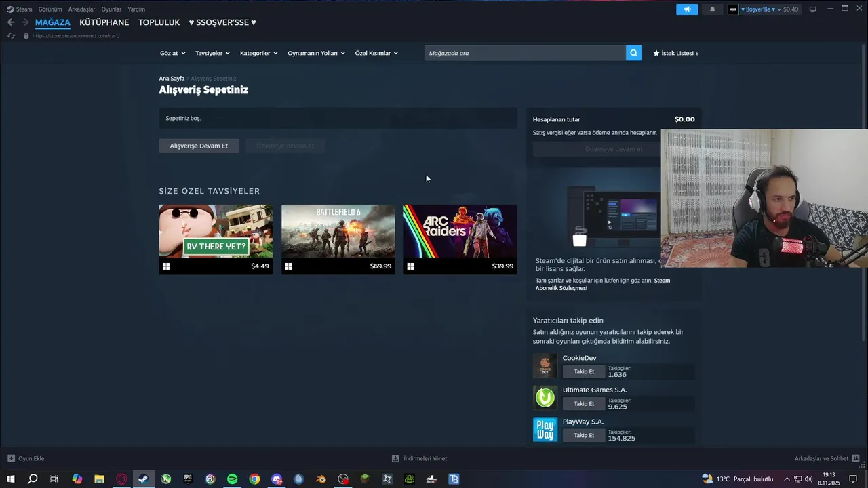Click the $0.49 wallet balance
This screenshot has height=488, width=868.
click(791, 9)
